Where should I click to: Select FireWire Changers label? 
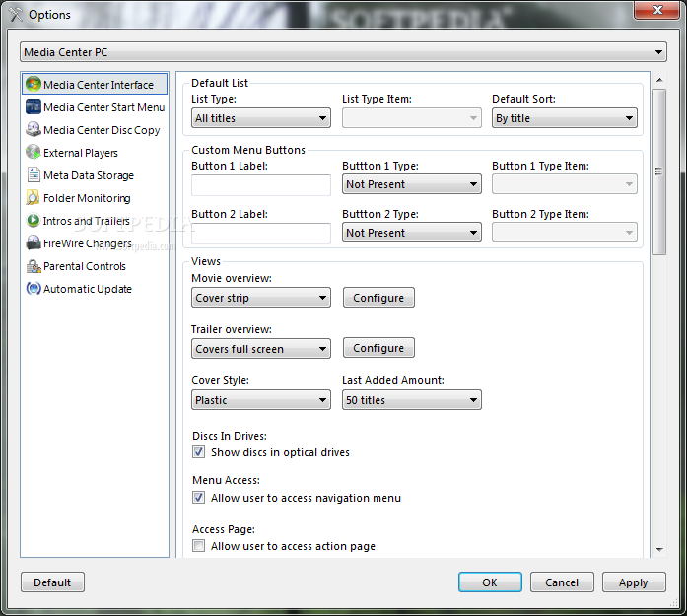click(x=87, y=243)
